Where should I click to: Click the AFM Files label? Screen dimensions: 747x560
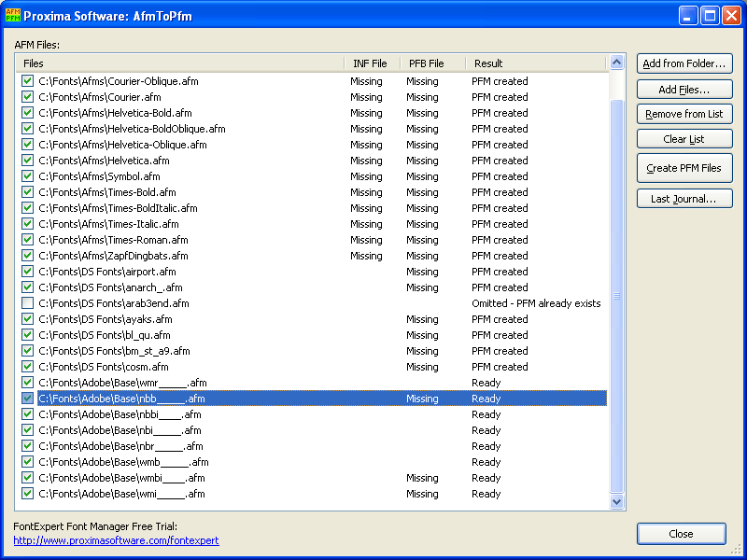tap(36, 45)
